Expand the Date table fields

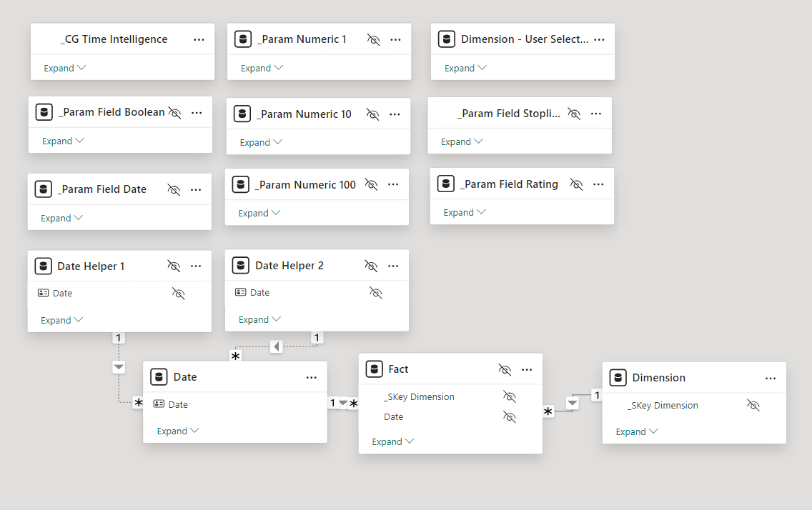(177, 431)
